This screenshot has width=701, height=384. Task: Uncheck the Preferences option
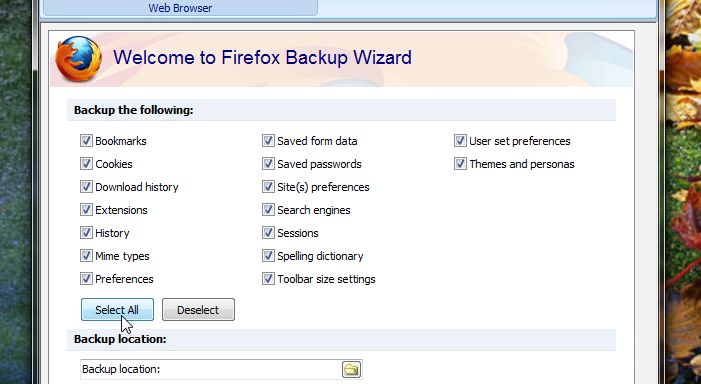tap(86, 279)
